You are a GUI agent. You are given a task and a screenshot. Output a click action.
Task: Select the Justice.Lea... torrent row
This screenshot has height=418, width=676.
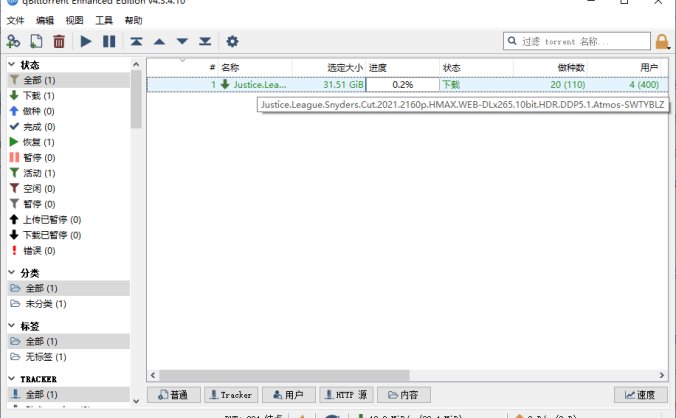coord(407,84)
